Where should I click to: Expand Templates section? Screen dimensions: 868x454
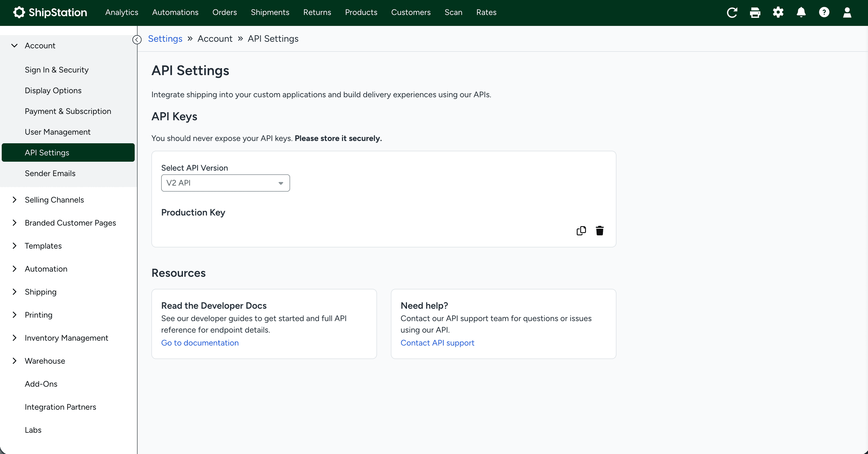(14, 246)
